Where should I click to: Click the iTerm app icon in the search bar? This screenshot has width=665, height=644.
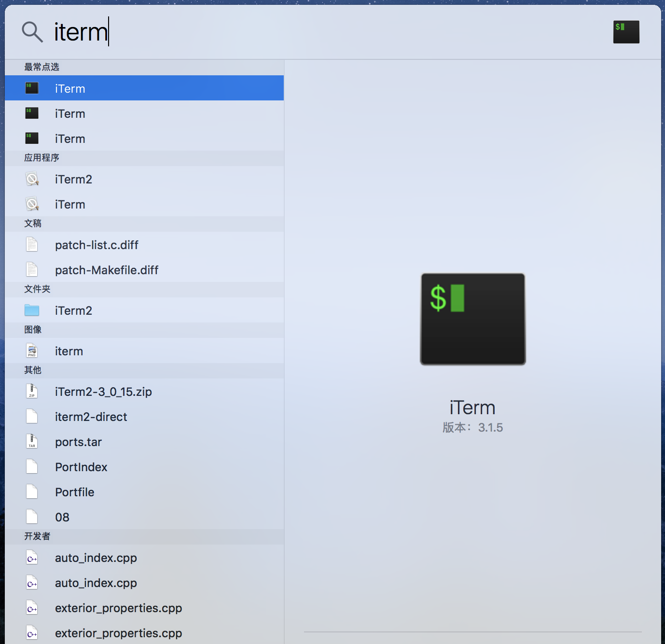pyautogui.click(x=626, y=32)
